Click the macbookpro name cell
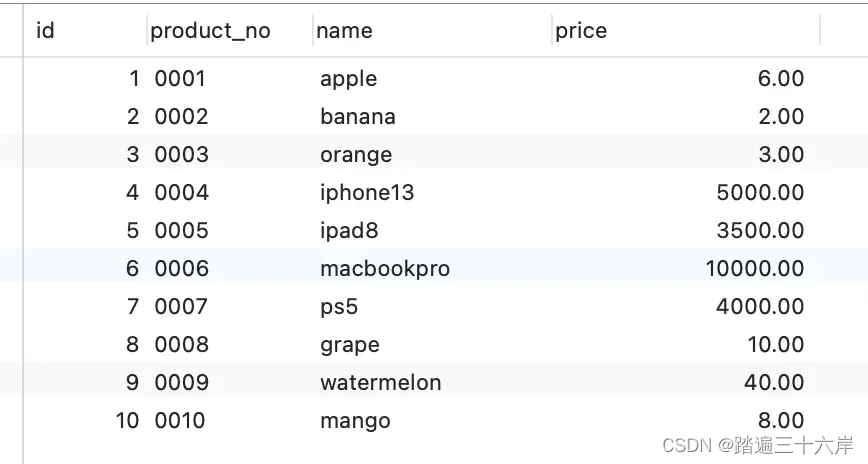Image resolution: width=868 pixels, height=464 pixels. (385, 269)
